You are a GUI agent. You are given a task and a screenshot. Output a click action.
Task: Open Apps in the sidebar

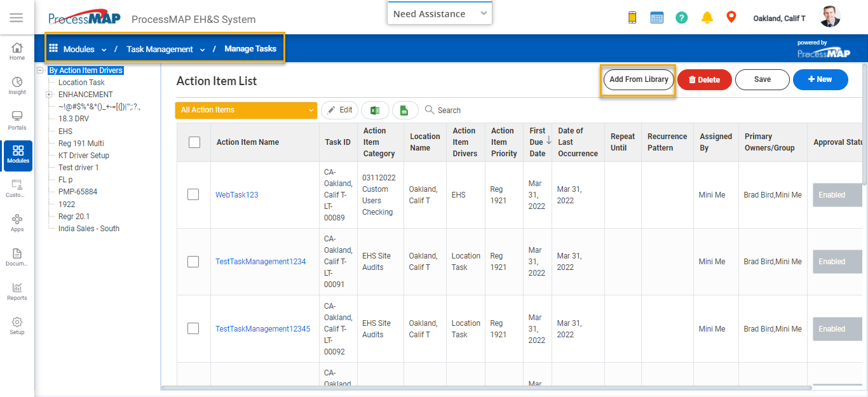(17, 223)
